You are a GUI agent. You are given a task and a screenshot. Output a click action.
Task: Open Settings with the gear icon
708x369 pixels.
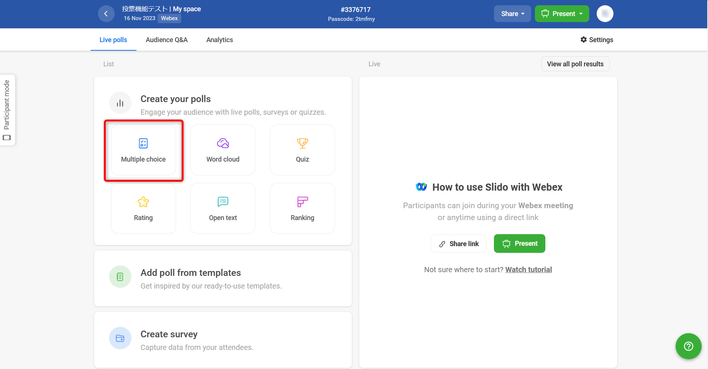(x=596, y=40)
